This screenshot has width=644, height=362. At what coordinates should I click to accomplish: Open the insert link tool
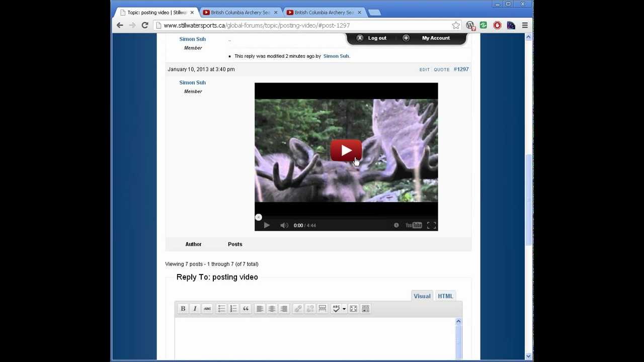pyautogui.click(x=298, y=309)
